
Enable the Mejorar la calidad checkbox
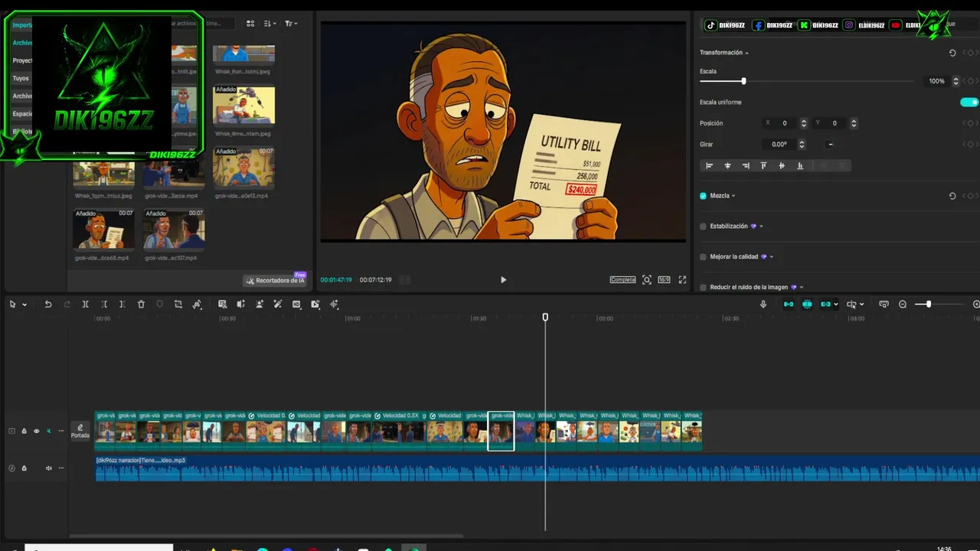(x=703, y=257)
